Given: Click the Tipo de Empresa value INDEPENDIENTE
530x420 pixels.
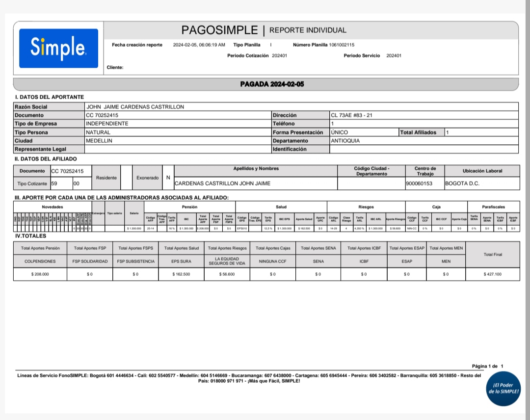Looking at the screenshot, I should point(107,124).
